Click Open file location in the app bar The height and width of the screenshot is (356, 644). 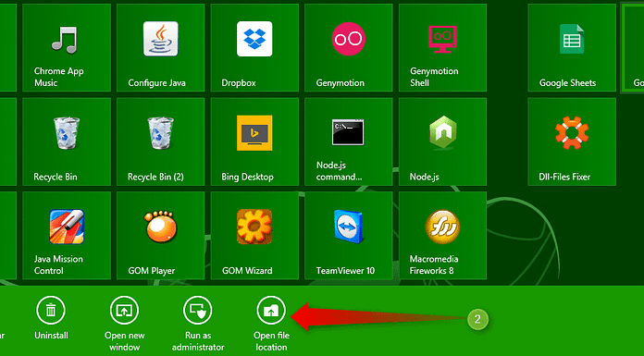tap(271, 324)
